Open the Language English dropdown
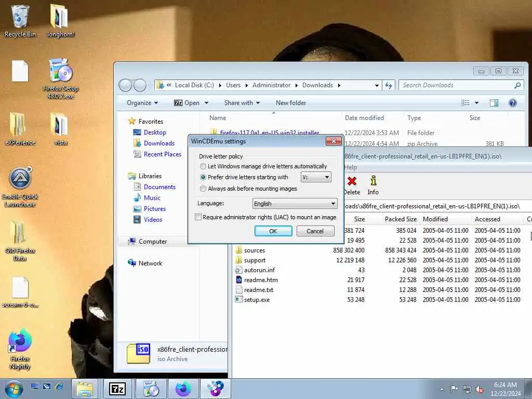Image resolution: width=532 pixels, height=399 pixels. (295, 204)
